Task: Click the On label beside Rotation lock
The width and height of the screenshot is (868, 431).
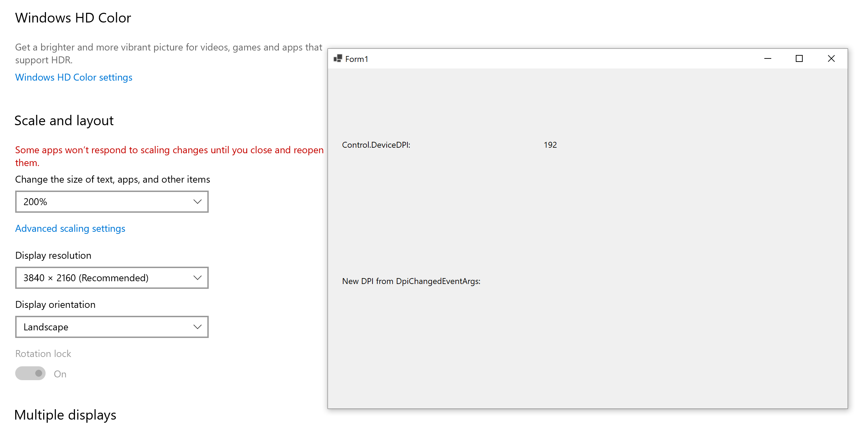Action: click(x=60, y=374)
